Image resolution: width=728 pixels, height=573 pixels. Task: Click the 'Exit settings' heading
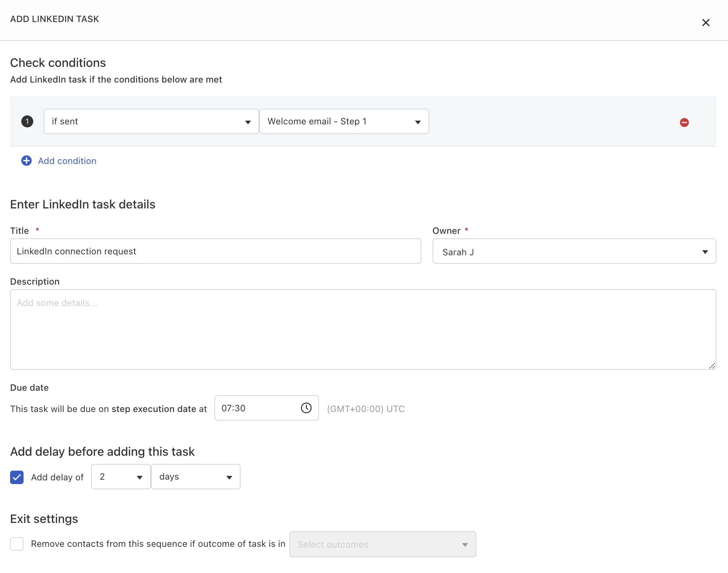[x=44, y=519]
